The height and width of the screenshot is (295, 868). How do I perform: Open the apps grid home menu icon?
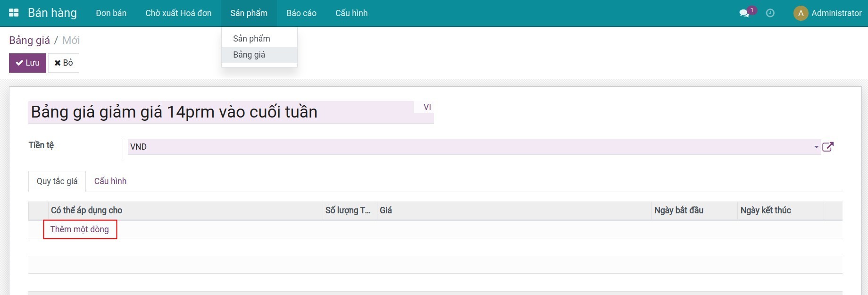click(x=14, y=13)
